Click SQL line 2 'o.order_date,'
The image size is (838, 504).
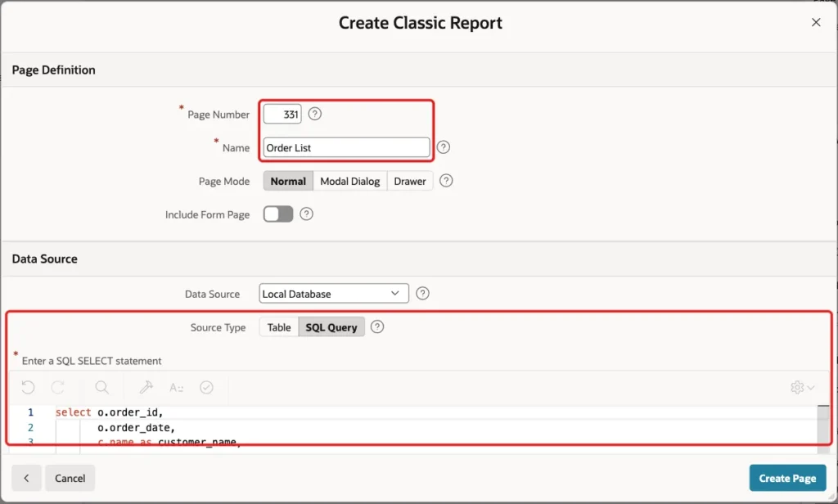136,428
